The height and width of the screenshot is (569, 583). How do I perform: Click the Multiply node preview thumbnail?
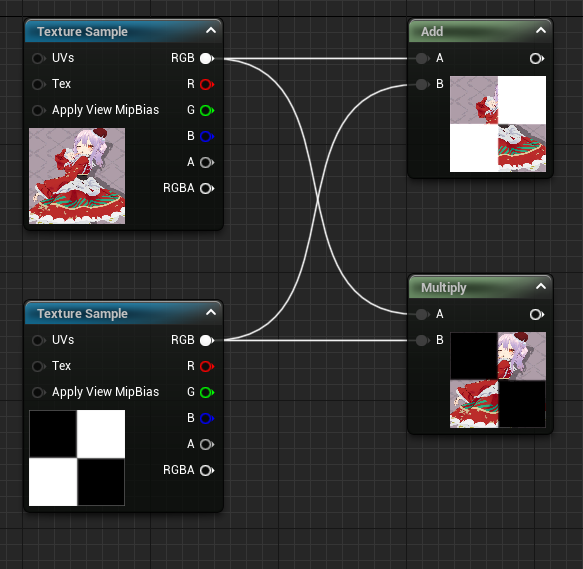pyautogui.click(x=498, y=380)
